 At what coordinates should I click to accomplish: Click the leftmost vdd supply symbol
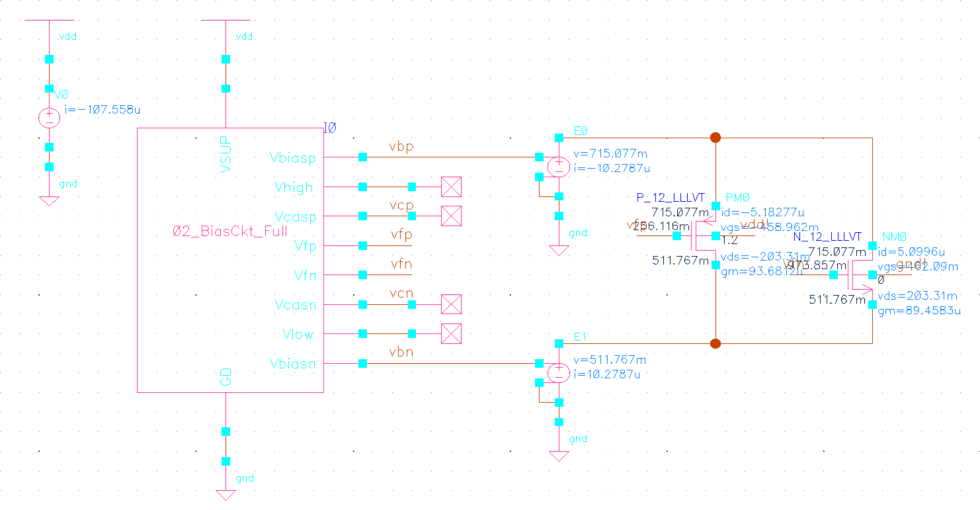point(49,20)
